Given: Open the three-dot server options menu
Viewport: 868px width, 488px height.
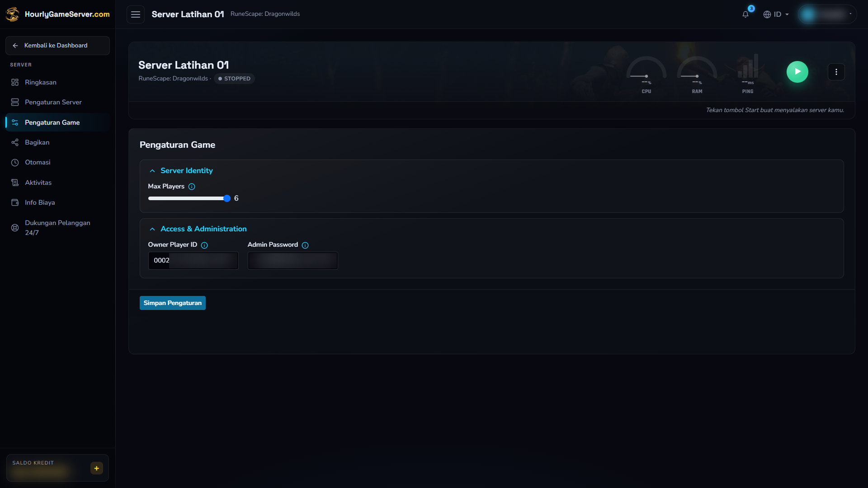Looking at the screenshot, I should tap(836, 72).
